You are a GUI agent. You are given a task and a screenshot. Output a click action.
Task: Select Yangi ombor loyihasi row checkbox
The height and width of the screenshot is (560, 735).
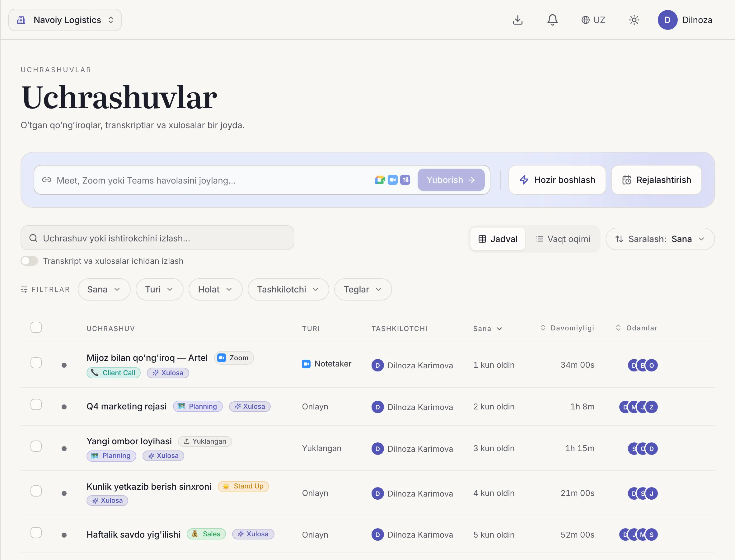36,446
